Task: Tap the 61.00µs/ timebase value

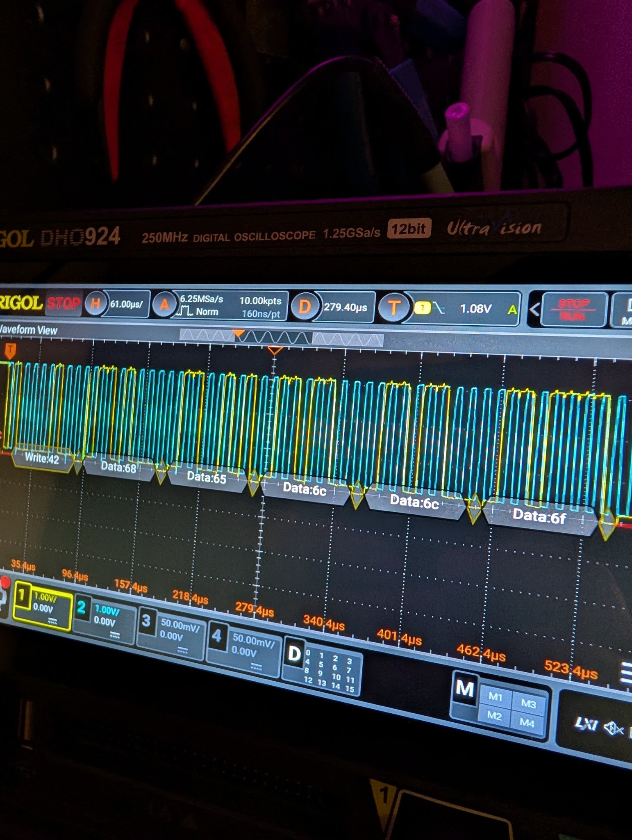Action: click(x=127, y=304)
